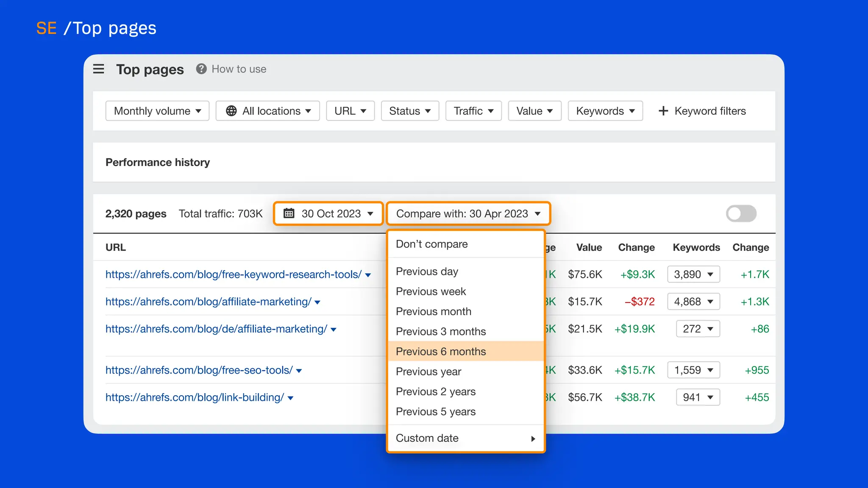Open the 4,868 keywords dropdown
Image resolution: width=868 pixels, height=488 pixels.
pyautogui.click(x=693, y=302)
